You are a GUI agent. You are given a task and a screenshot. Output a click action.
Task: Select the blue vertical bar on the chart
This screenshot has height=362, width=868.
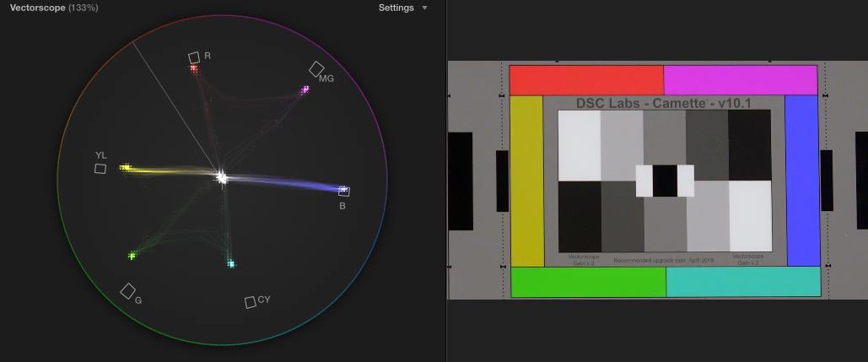click(x=802, y=181)
